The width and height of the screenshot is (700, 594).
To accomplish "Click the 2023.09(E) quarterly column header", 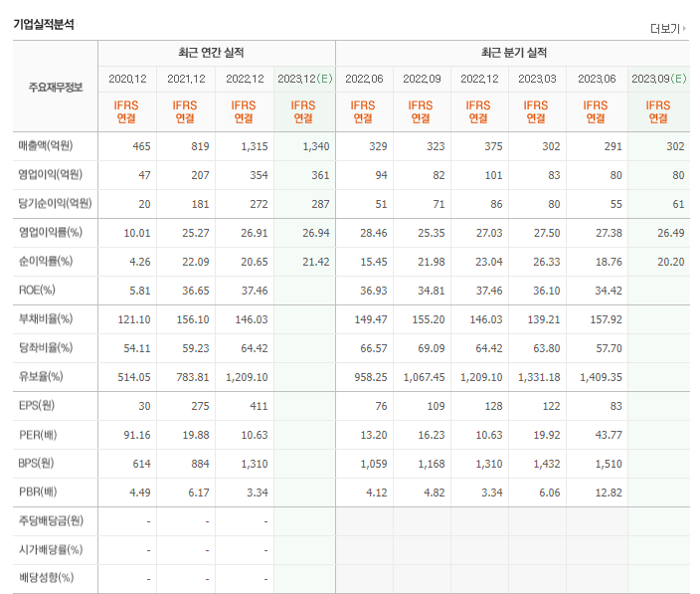I will 659,79.
